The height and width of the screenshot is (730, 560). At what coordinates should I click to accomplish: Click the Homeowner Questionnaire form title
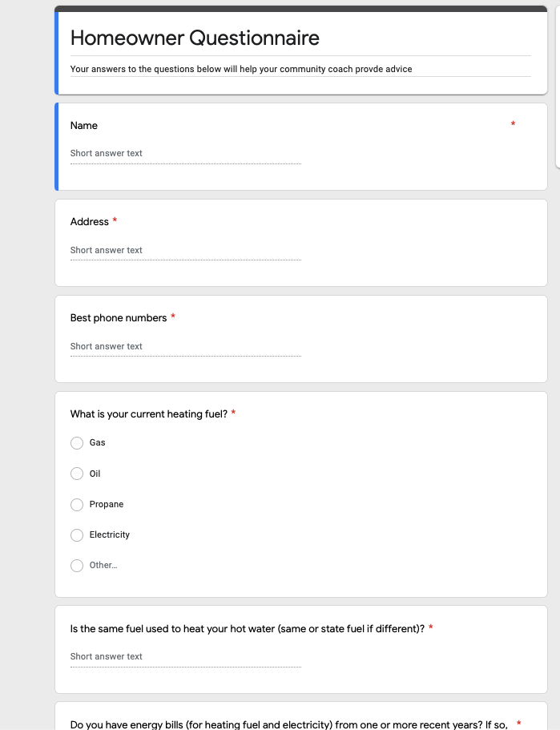(195, 38)
